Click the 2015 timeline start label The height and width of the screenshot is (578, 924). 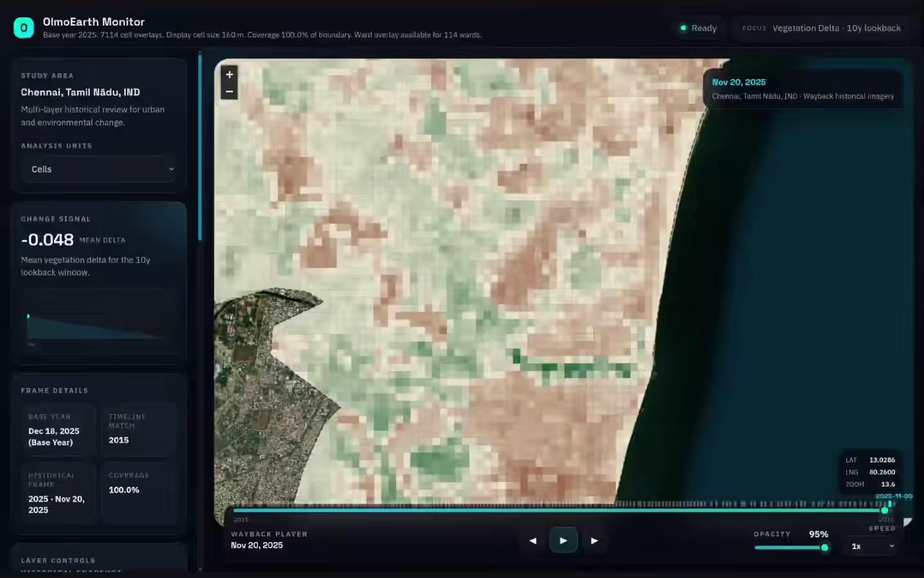tap(241, 520)
